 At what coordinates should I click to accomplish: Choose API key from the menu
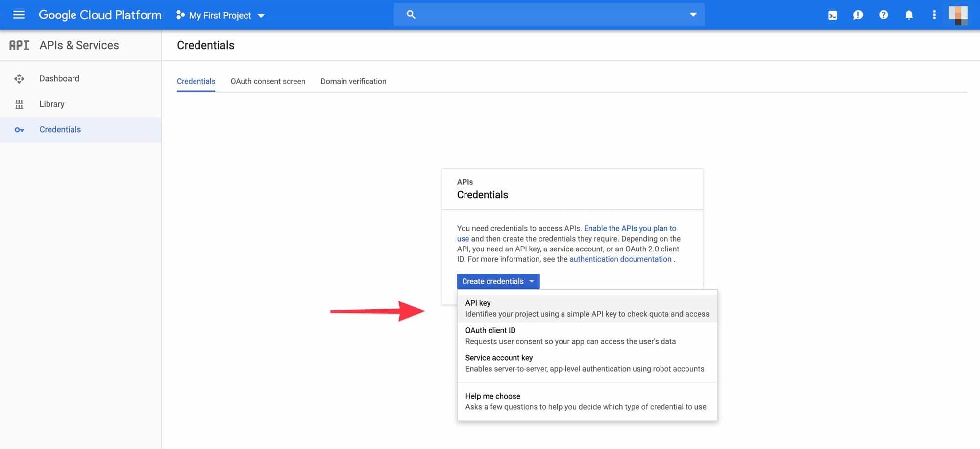tap(587, 308)
